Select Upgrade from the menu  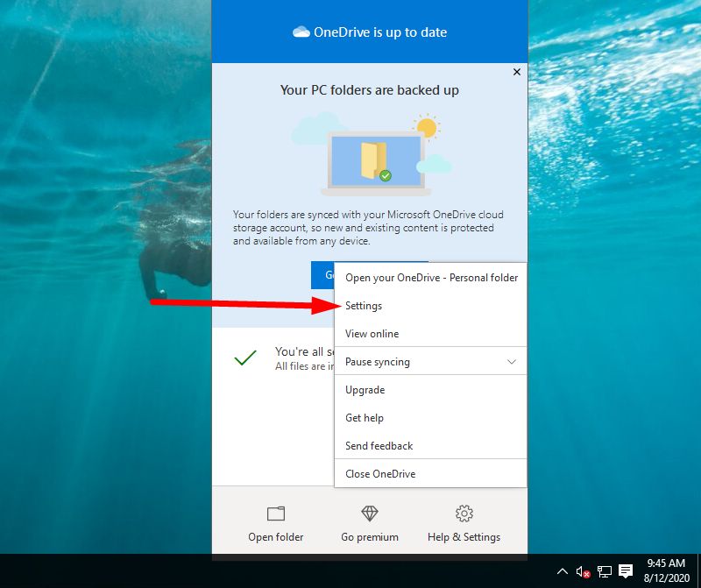pos(365,390)
